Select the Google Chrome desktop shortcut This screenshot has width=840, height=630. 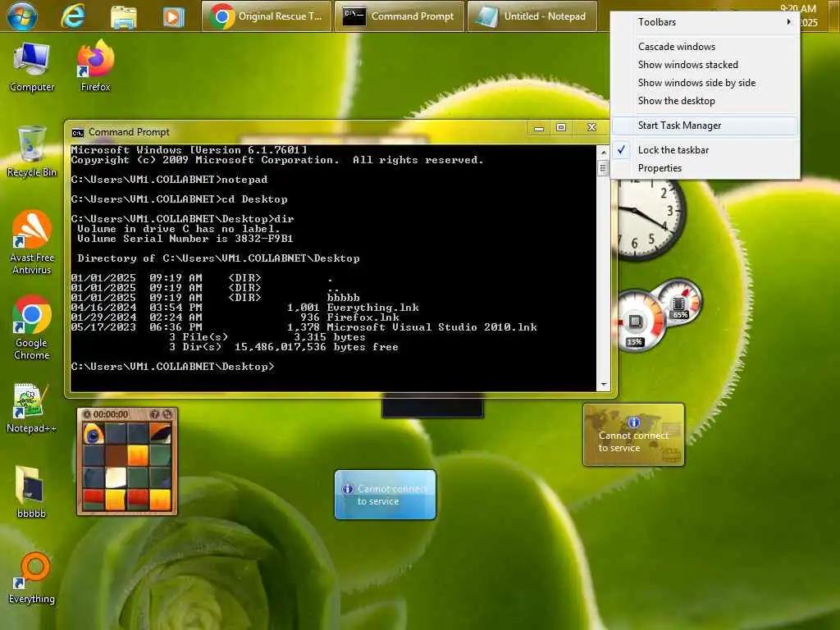point(32,328)
